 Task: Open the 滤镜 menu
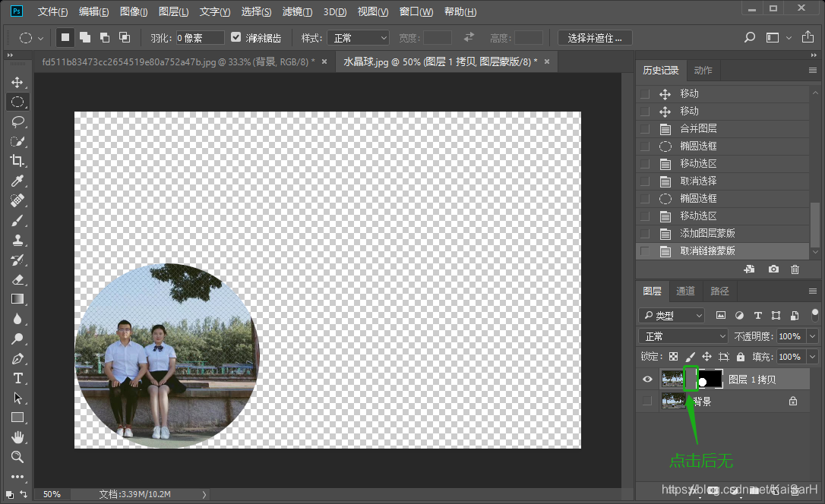[x=297, y=11]
